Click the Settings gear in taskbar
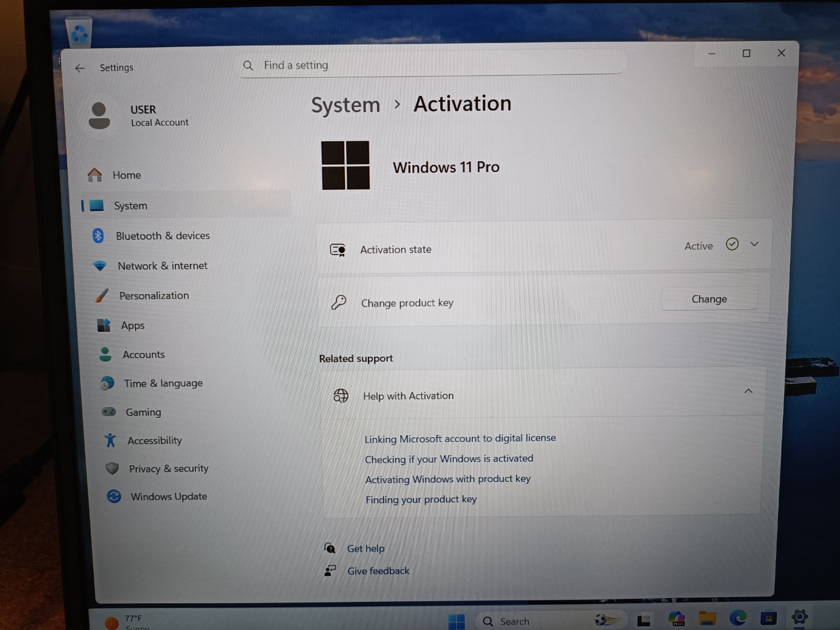This screenshot has height=630, width=840. pos(799,617)
